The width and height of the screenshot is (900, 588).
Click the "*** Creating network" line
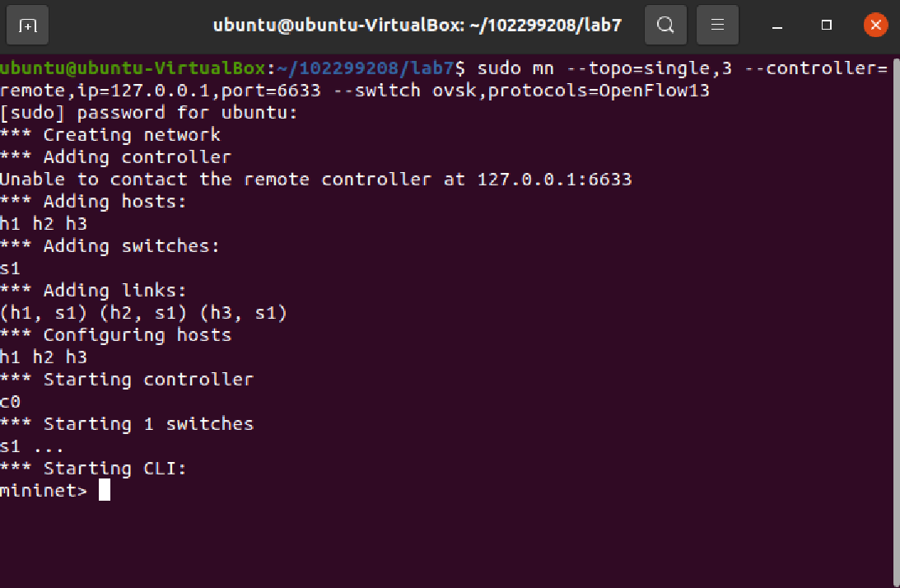110,135
